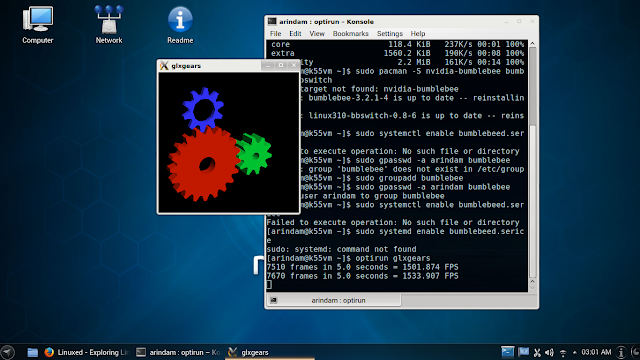This screenshot has height=360, width=640.
Task: Click the 'optirun glxgears' command line
Action: coord(348,258)
